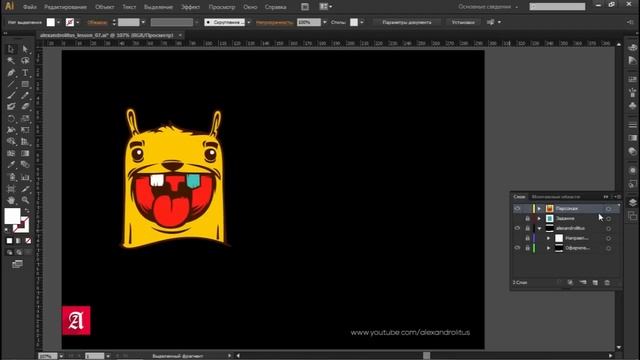Expand the Направл... sublayer triangle
This screenshot has width=640, height=360.
pos(549,238)
